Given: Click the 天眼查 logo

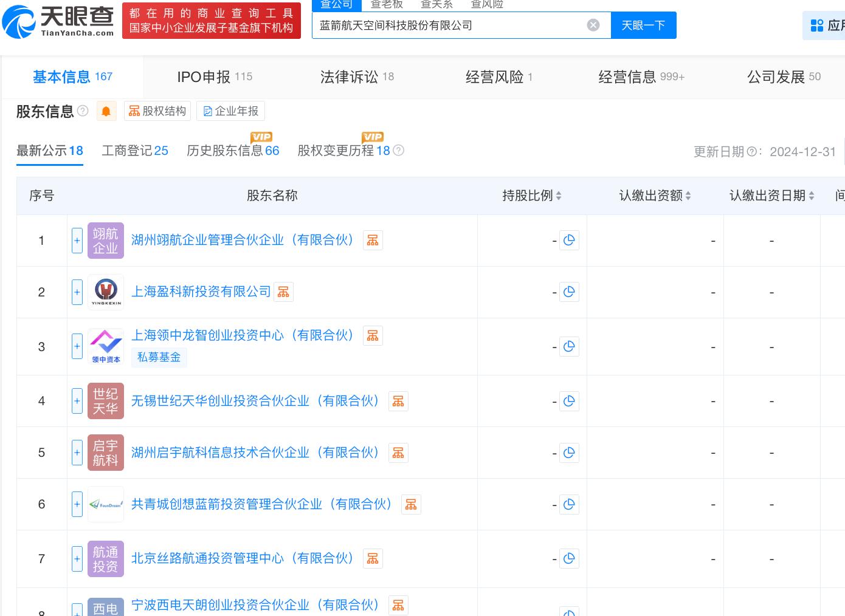Looking at the screenshot, I should pos(58,21).
